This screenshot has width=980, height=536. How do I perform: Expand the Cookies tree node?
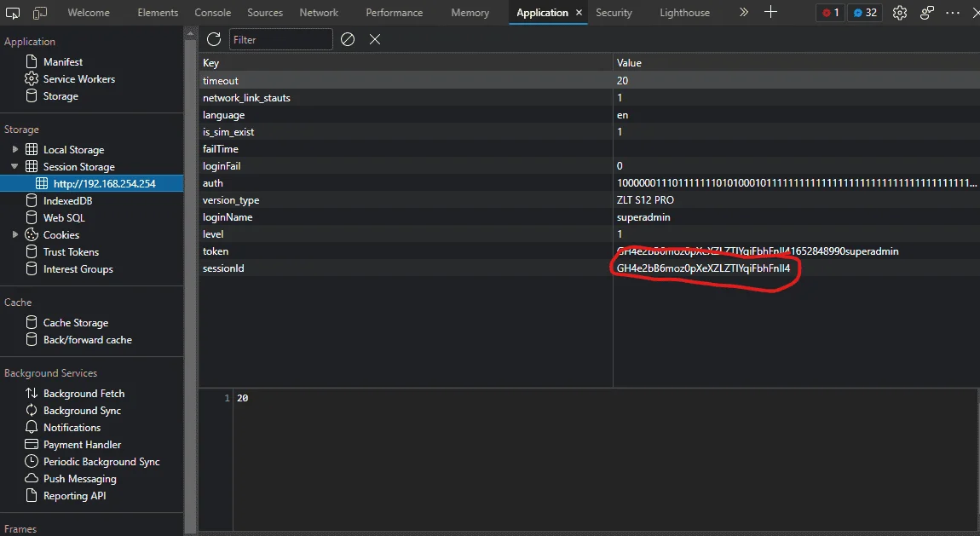[x=15, y=235]
